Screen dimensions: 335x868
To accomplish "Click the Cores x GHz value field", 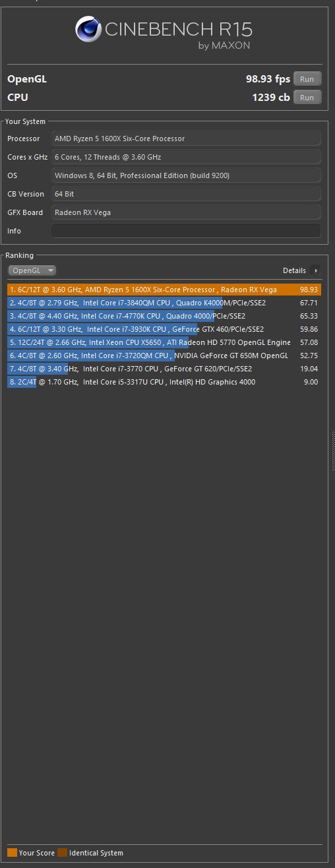I will point(186,157).
